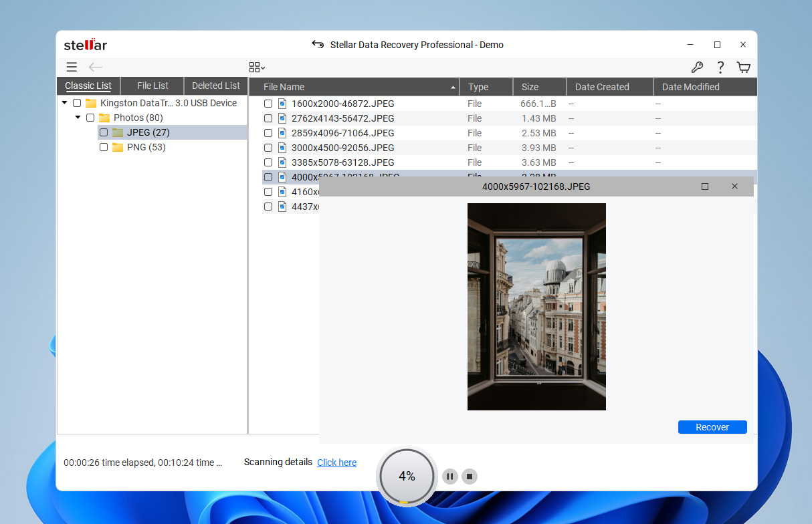Viewport: 812px width, 524px height.
Task: Collapse the Photos folder tree
Action: point(77,117)
